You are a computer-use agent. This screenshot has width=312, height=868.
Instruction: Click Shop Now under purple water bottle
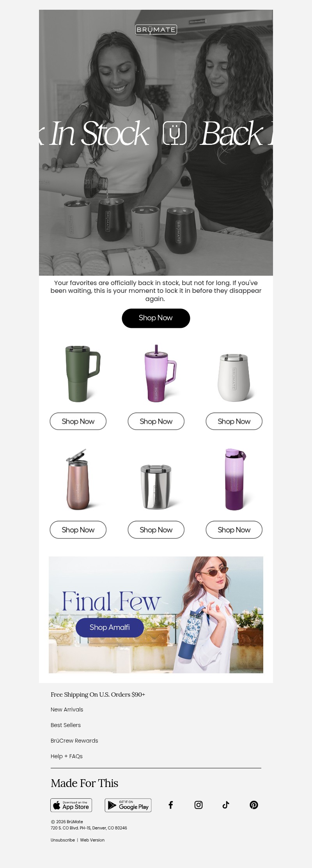pyautogui.click(x=234, y=530)
